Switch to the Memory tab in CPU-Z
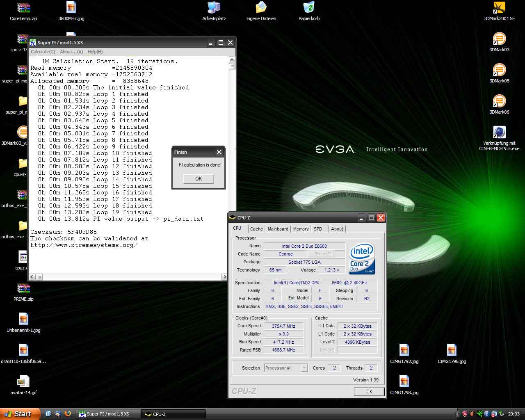Viewport: 525px width, 420px height. (301, 229)
